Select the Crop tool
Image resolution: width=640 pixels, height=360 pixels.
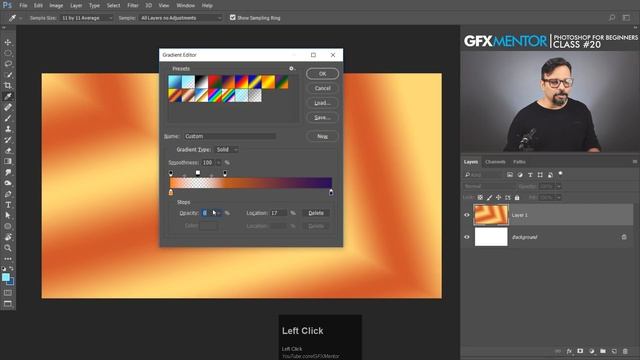click(8, 86)
